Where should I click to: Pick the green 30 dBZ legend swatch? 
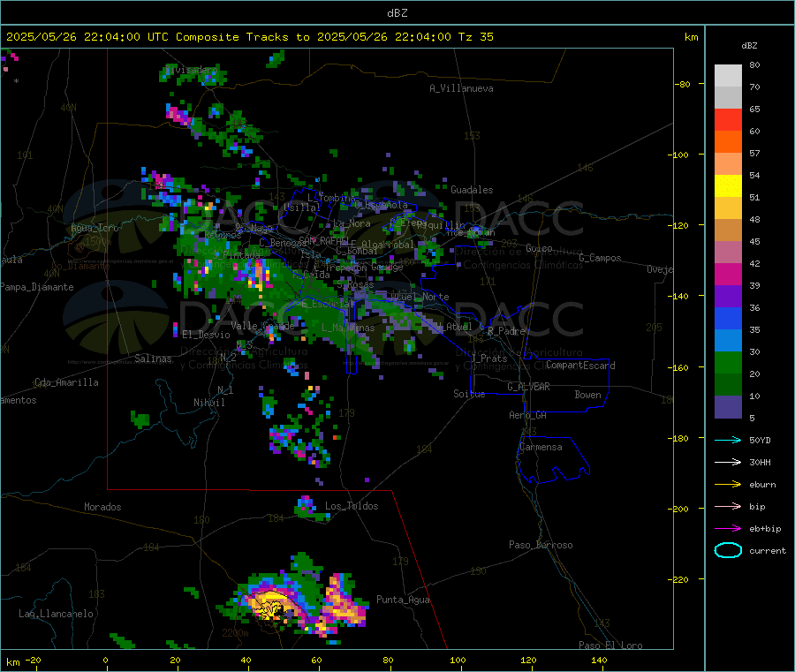728,362
